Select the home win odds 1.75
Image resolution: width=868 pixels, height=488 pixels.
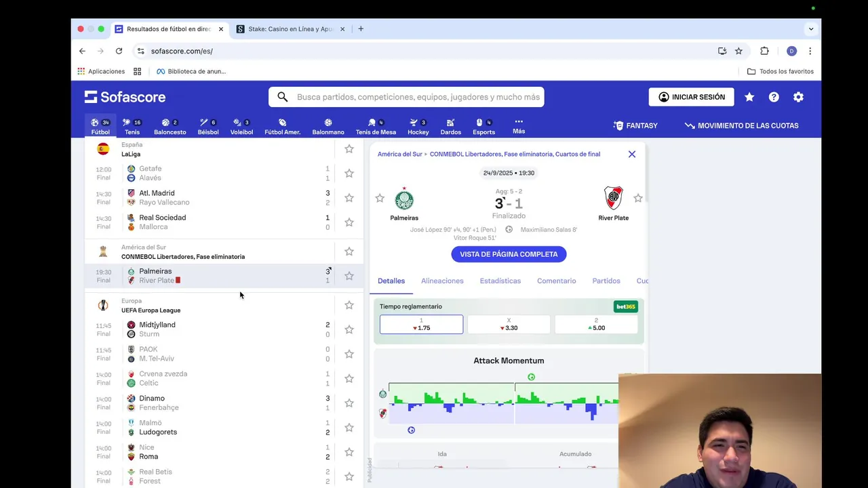point(421,325)
